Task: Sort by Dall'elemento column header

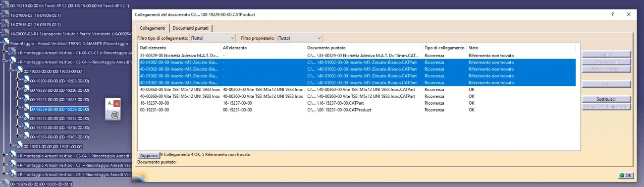Action: pos(179,48)
